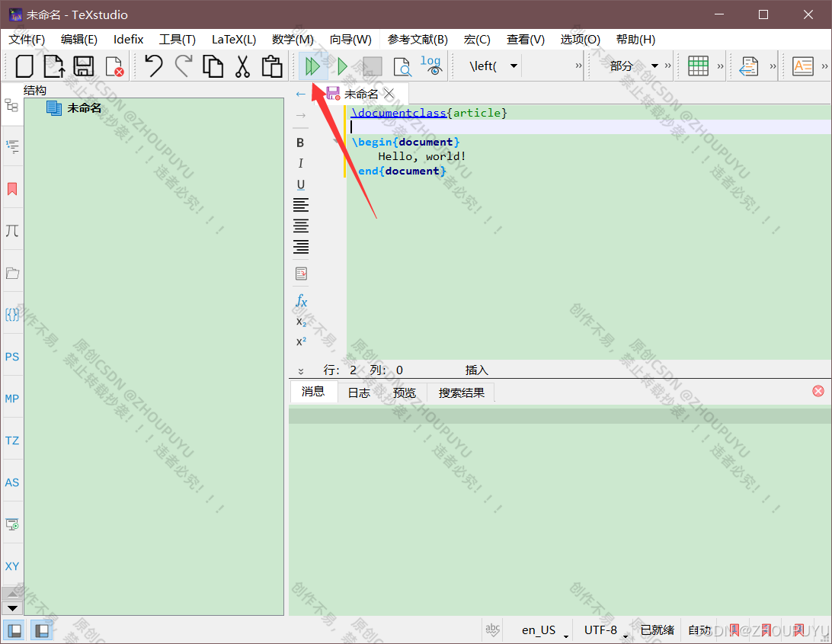Image resolution: width=832 pixels, height=644 pixels.
Task: Insert inline math with fx icon
Action: (301, 301)
